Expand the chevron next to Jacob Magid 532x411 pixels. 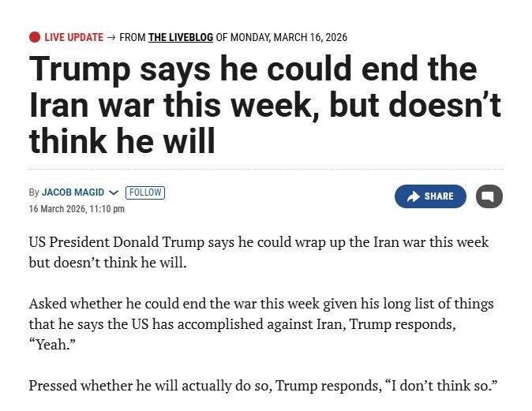click(x=113, y=192)
